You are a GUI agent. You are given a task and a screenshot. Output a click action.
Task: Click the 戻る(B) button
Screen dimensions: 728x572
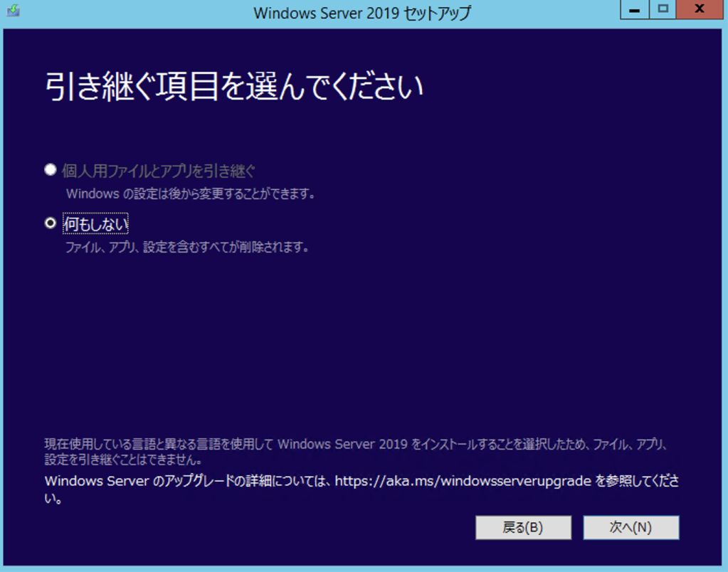(523, 527)
